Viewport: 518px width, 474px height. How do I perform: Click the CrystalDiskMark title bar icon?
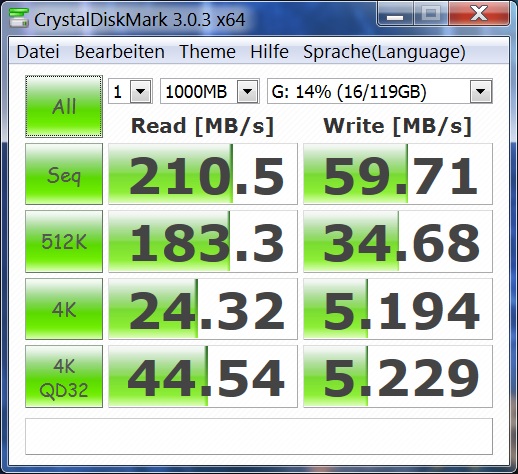coord(19,17)
